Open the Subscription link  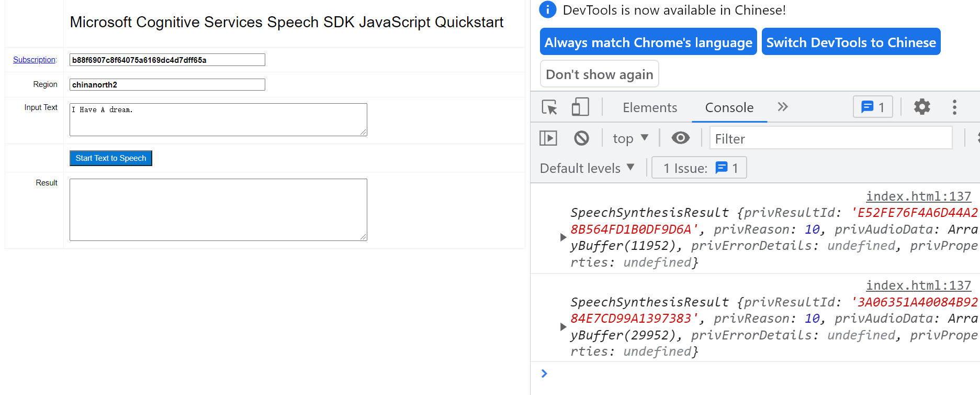point(34,60)
